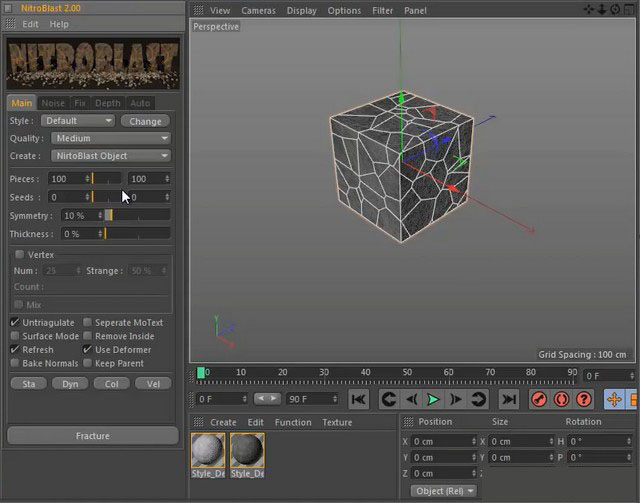Open the NitroBlast Edit menu
This screenshot has width=640, height=503.
click(x=30, y=24)
